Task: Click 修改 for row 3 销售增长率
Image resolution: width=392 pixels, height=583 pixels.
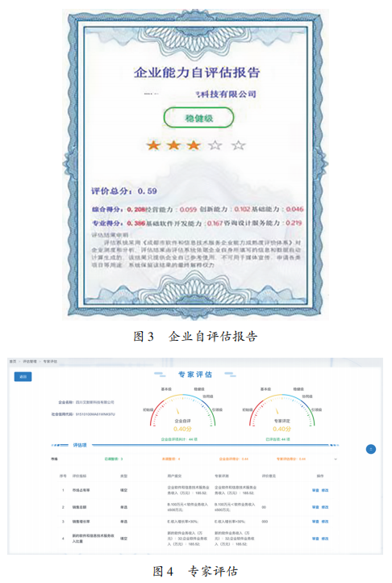Action: tap(325, 522)
